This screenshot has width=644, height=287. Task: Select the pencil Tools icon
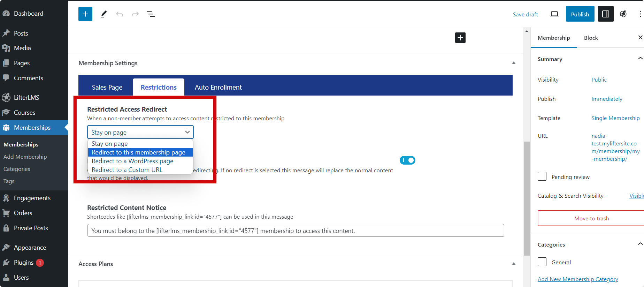(x=103, y=14)
